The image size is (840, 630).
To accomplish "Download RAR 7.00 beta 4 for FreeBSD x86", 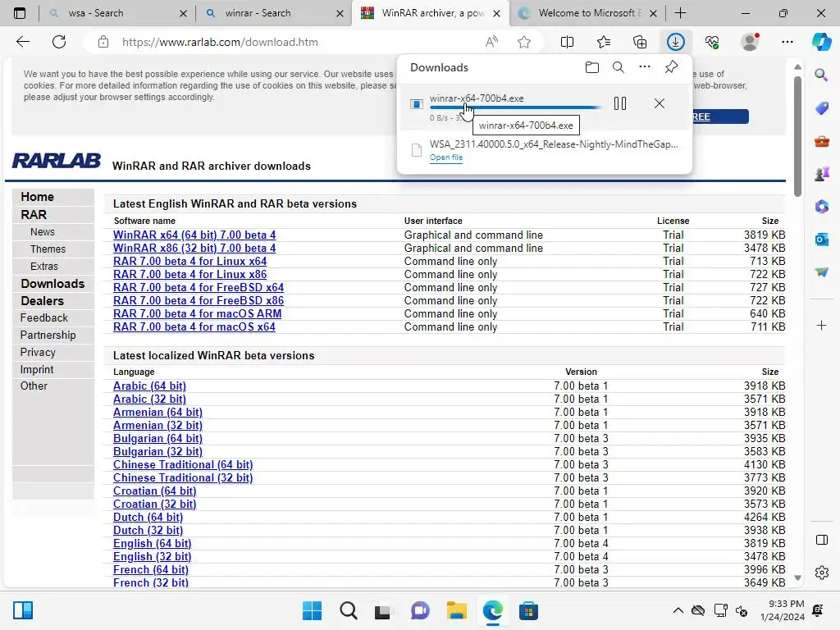I will [x=199, y=300].
